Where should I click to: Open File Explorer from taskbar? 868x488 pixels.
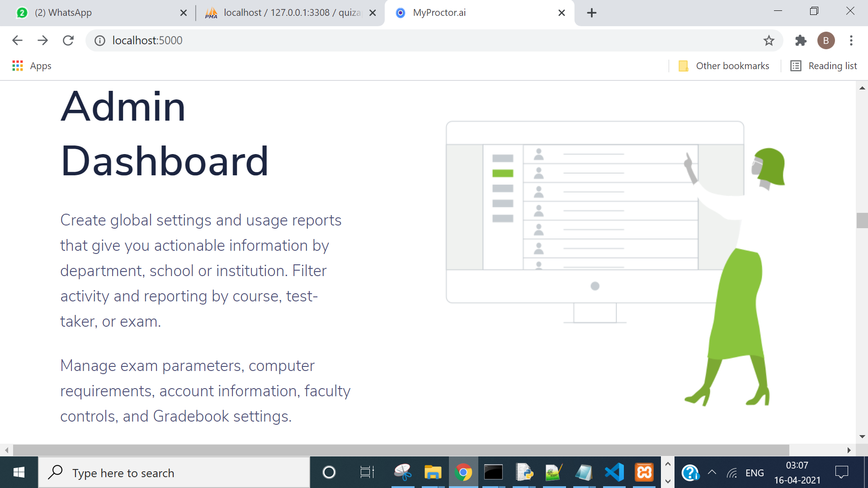click(x=433, y=473)
